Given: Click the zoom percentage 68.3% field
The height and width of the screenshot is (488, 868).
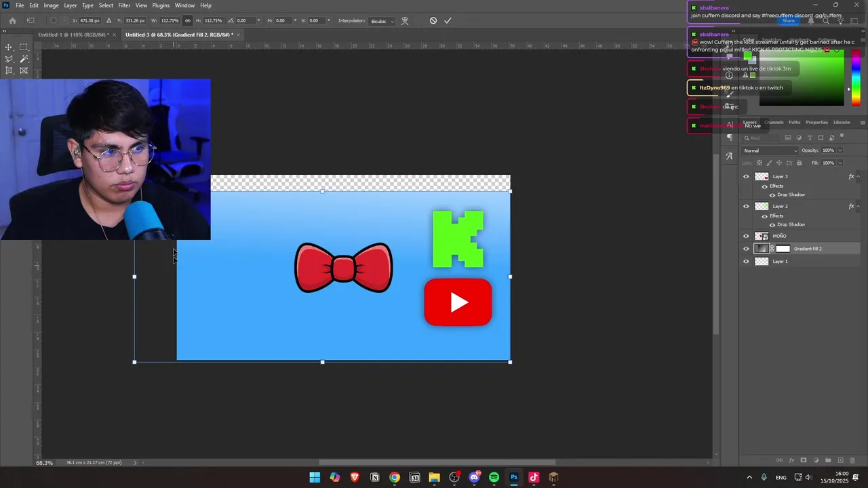Looking at the screenshot, I should tap(45, 463).
